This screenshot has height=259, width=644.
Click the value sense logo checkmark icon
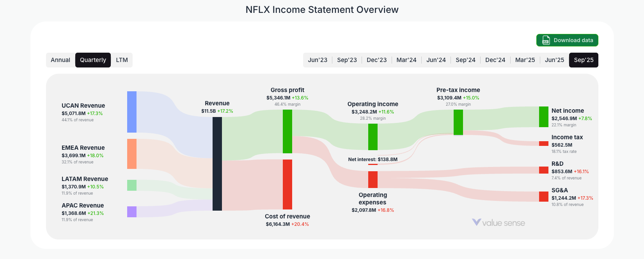476,223
